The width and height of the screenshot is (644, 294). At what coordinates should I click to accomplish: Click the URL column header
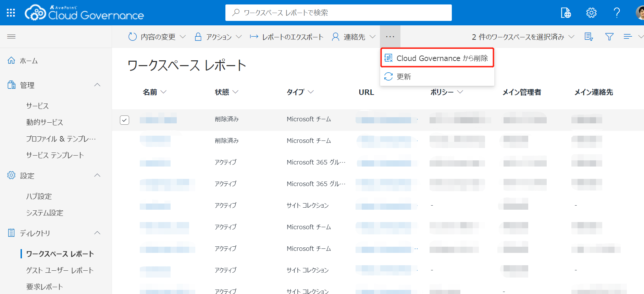366,92
